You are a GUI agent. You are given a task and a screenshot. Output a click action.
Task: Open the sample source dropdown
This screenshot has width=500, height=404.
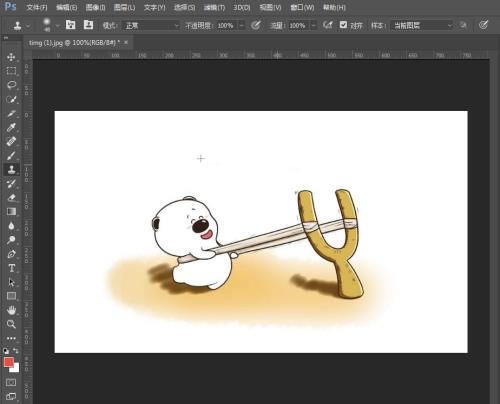pyautogui.click(x=422, y=25)
